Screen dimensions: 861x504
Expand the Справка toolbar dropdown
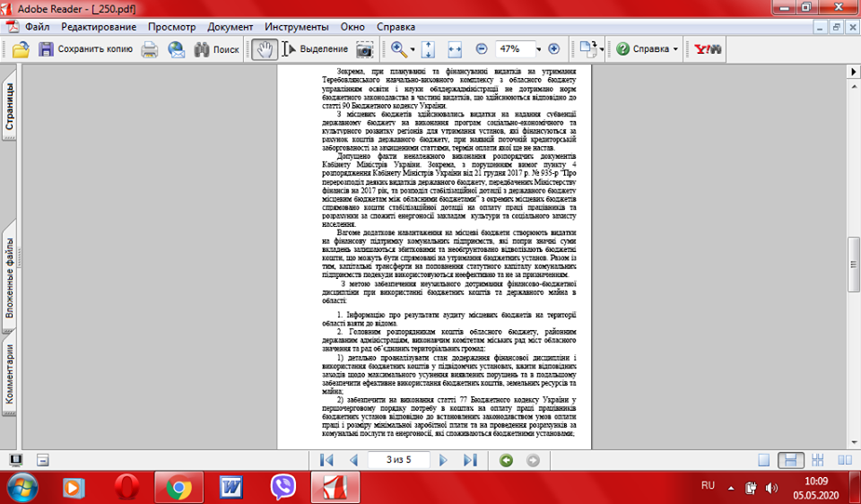[x=674, y=49]
